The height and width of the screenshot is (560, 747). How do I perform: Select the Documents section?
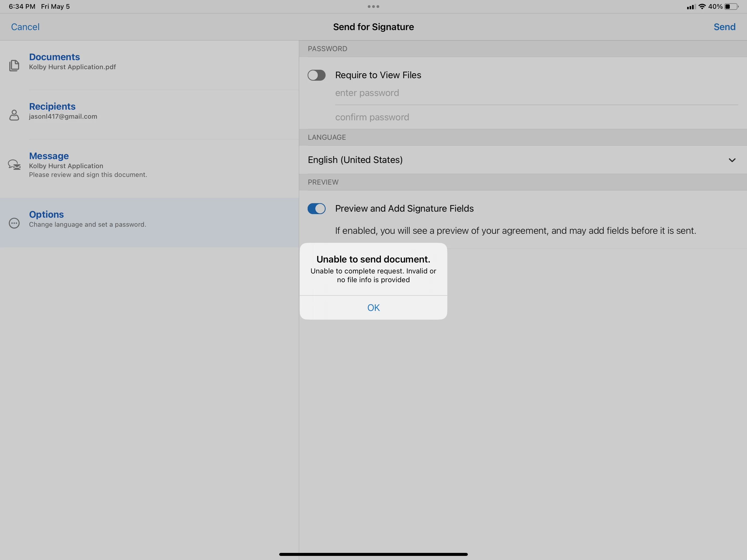pyautogui.click(x=55, y=57)
